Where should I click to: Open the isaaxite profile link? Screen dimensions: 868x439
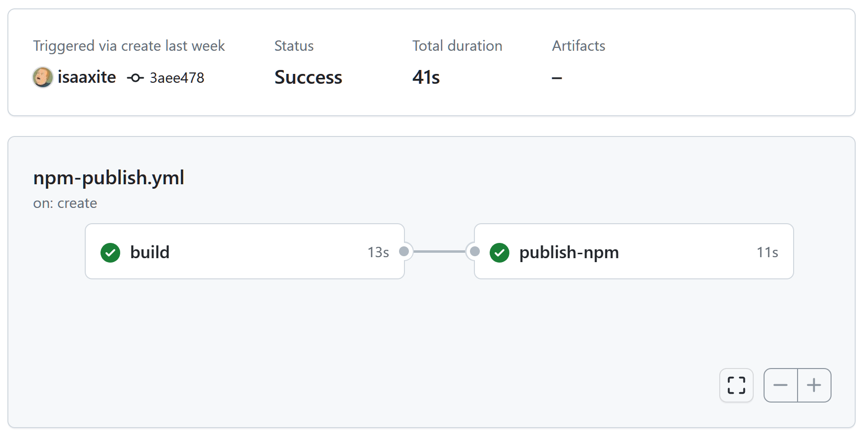coord(87,77)
